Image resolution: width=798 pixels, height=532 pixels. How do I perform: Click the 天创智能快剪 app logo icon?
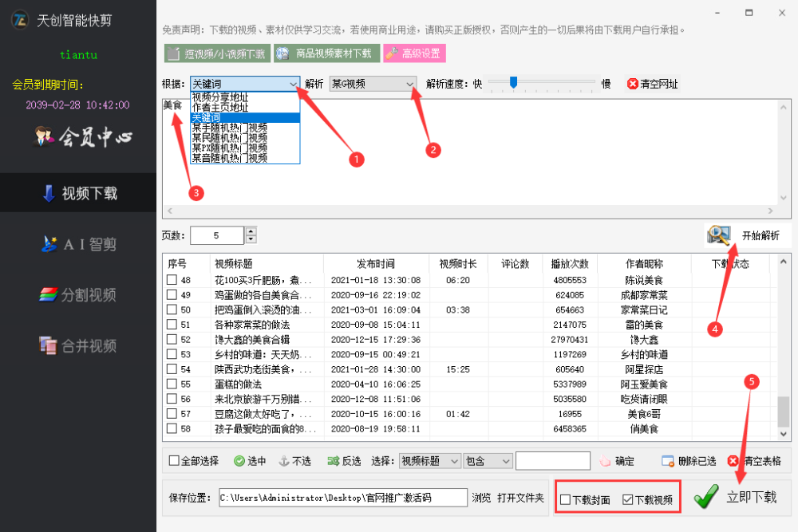[19, 20]
